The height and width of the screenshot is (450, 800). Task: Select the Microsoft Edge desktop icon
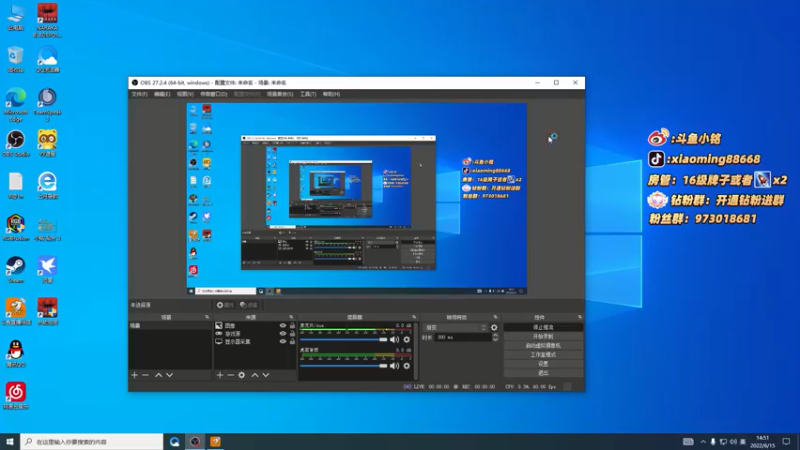[16, 104]
